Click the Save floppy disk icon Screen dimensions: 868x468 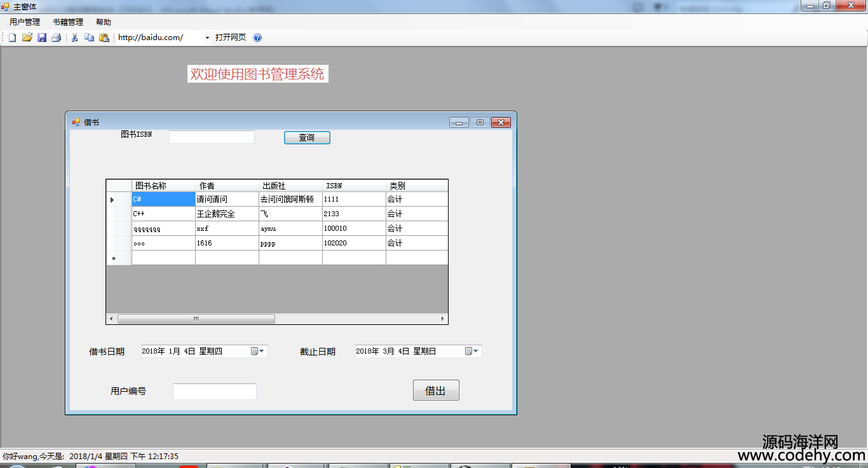(42, 38)
